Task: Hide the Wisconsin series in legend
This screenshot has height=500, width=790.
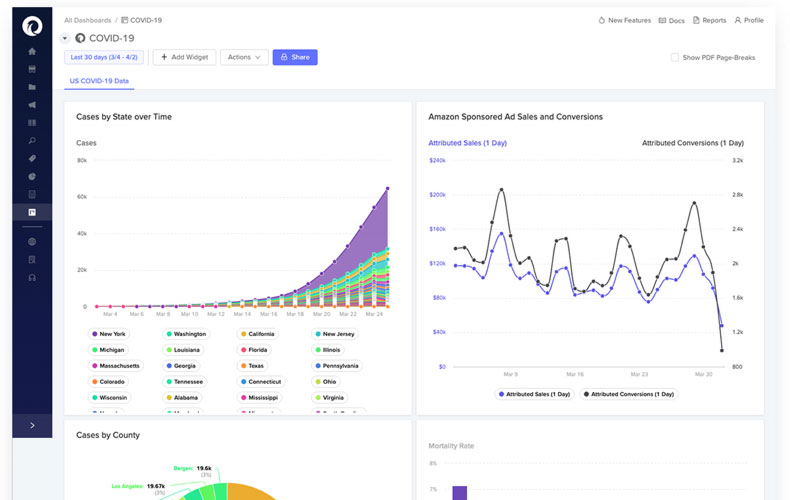Action: point(110,398)
